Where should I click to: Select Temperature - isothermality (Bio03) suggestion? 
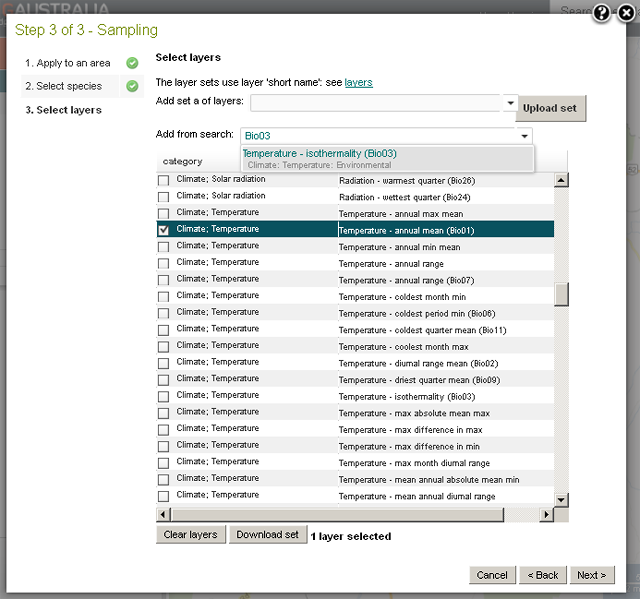pos(320,153)
